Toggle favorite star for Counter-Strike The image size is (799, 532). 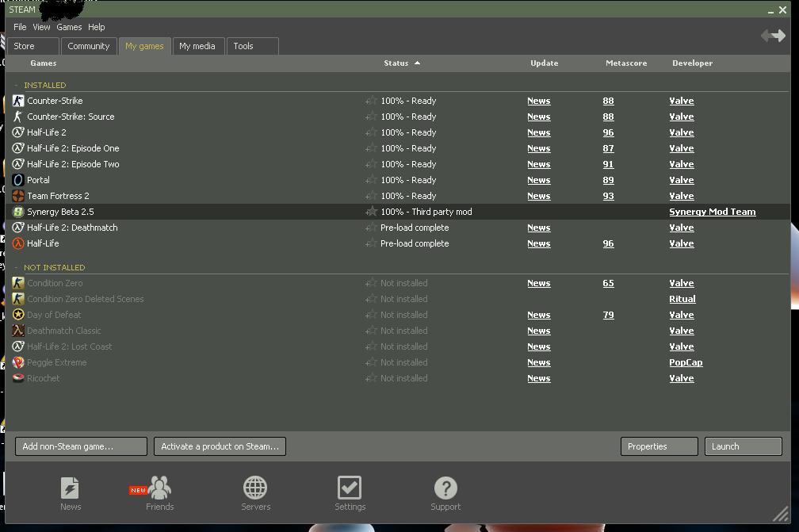372,101
